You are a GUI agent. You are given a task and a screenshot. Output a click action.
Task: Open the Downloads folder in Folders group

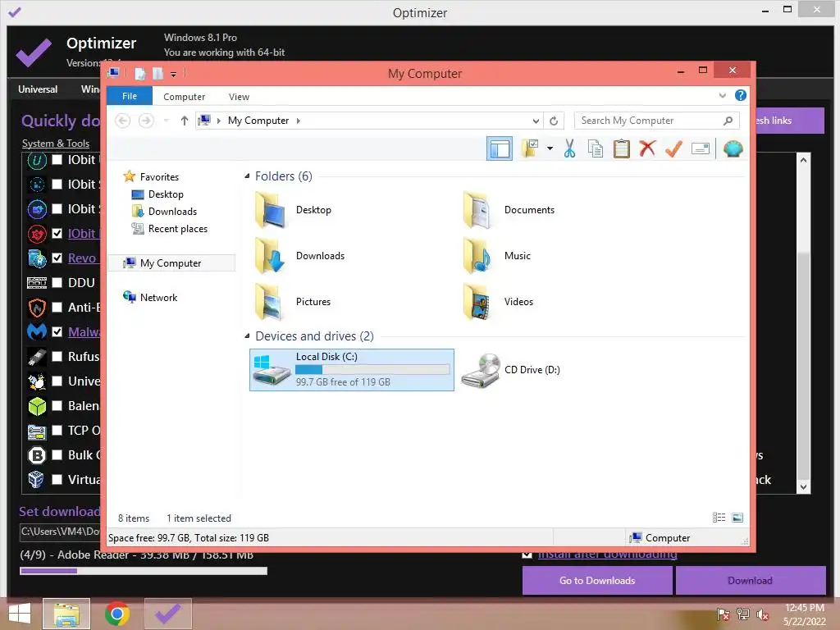271,256
